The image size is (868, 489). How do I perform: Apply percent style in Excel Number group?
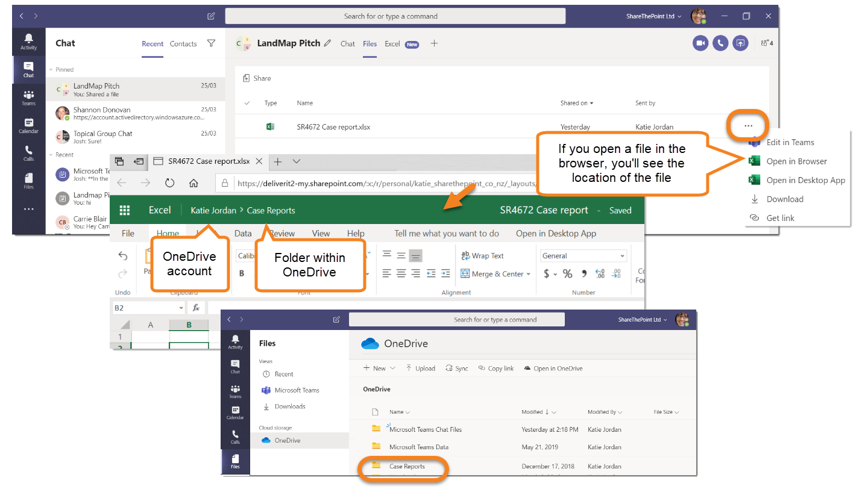(x=567, y=273)
